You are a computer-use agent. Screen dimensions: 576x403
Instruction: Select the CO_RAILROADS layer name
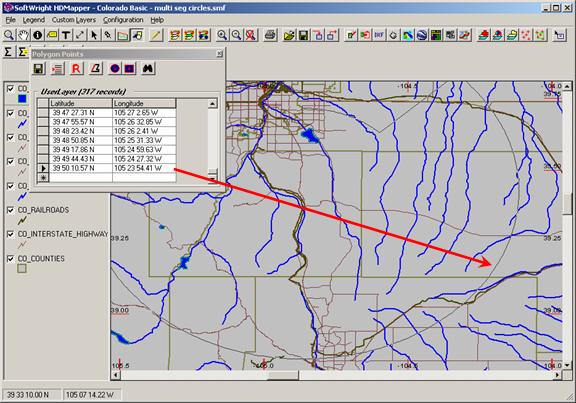point(43,210)
